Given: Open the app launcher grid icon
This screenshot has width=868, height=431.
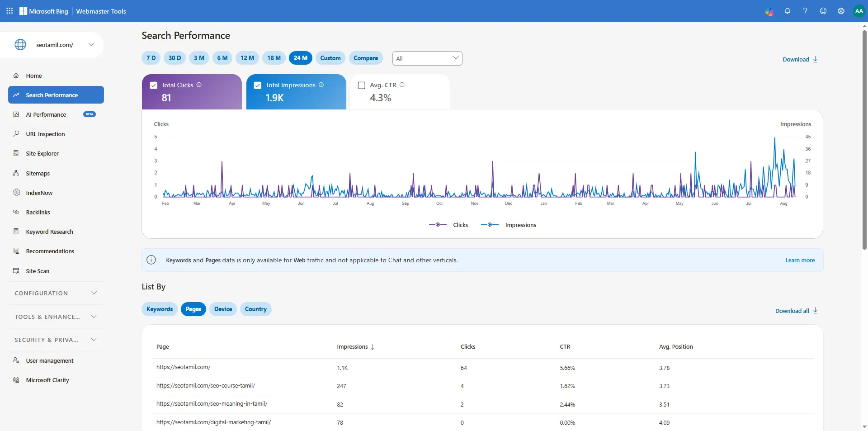Looking at the screenshot, I should (9, 11).
